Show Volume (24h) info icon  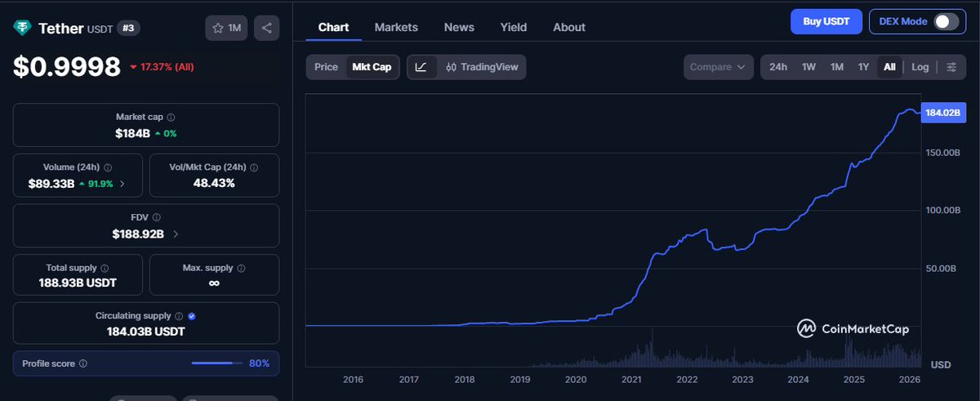(x=108, y=167)
